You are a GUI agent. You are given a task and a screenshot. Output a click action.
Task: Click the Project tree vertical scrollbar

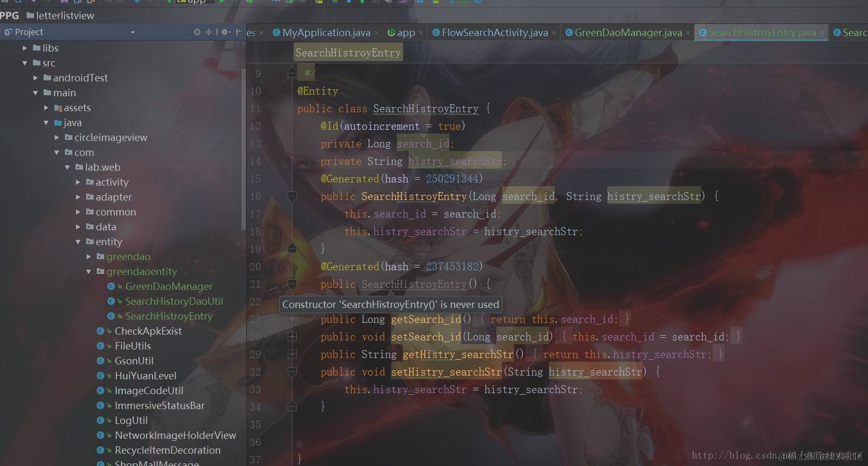pos(244,149)
